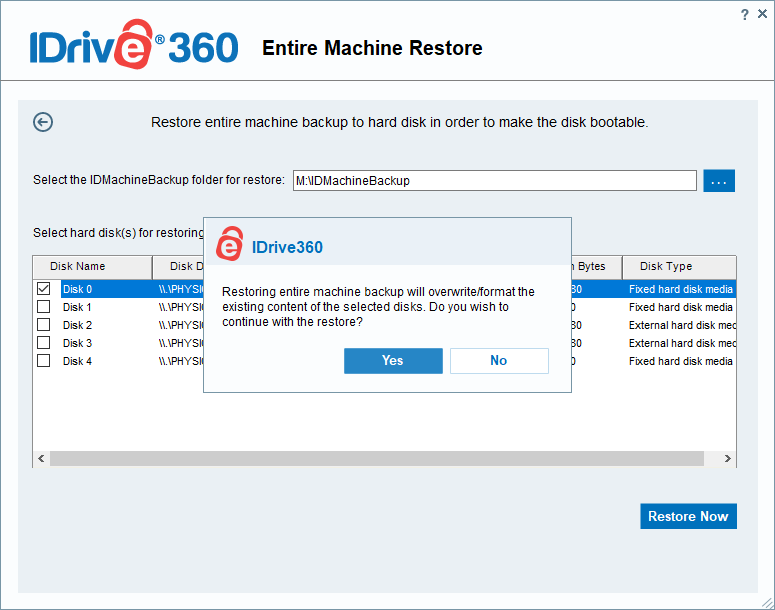This screenshot has height=610, width=775.
Task: Click the back arrow icon
Action: (x=43, y=122)
